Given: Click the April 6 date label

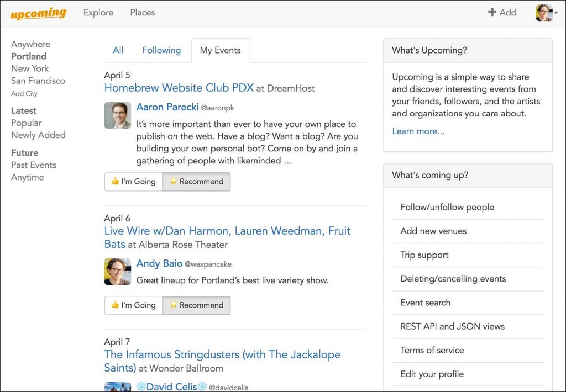Looking at the screenshot, I should [x=117, y=218].
